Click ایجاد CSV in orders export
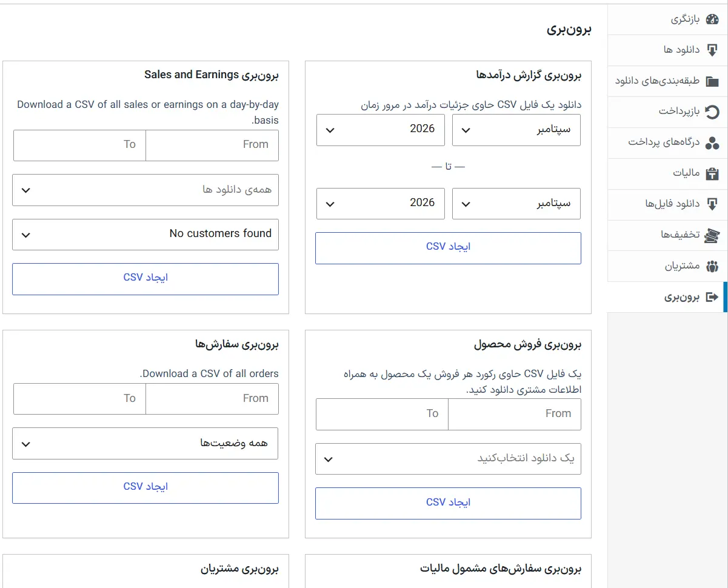This screenshot has width=728, height=588. click(145, 488)
